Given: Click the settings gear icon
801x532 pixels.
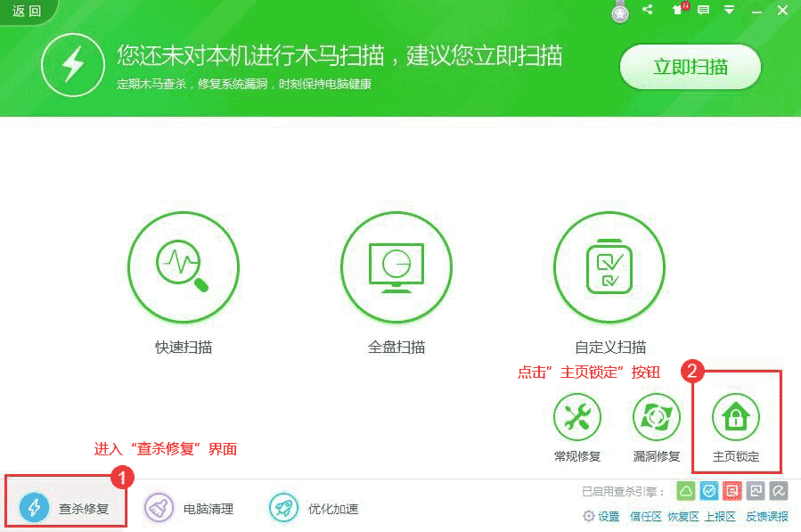Looking at the screenshot, I should coord(588,516).
